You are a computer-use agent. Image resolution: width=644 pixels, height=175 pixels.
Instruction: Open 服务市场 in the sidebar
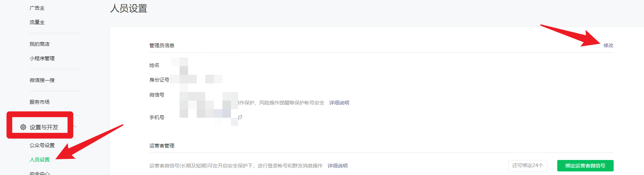point(40,102)
